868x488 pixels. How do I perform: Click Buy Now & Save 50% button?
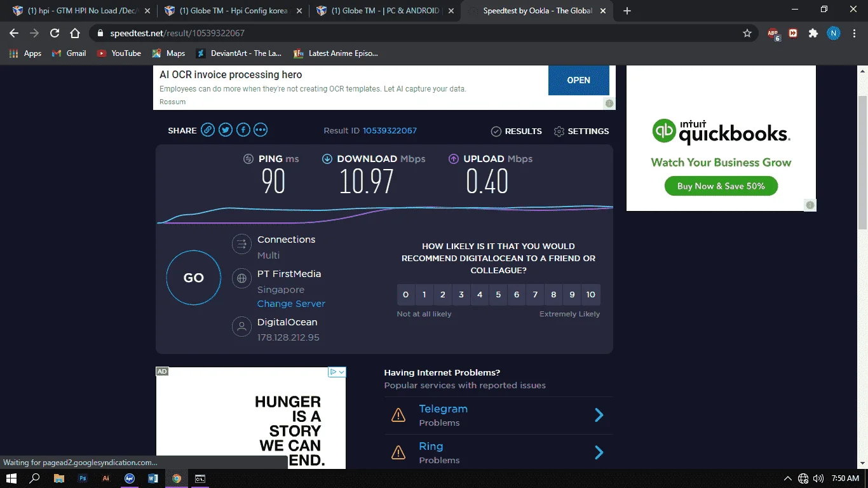coord(721,186)
